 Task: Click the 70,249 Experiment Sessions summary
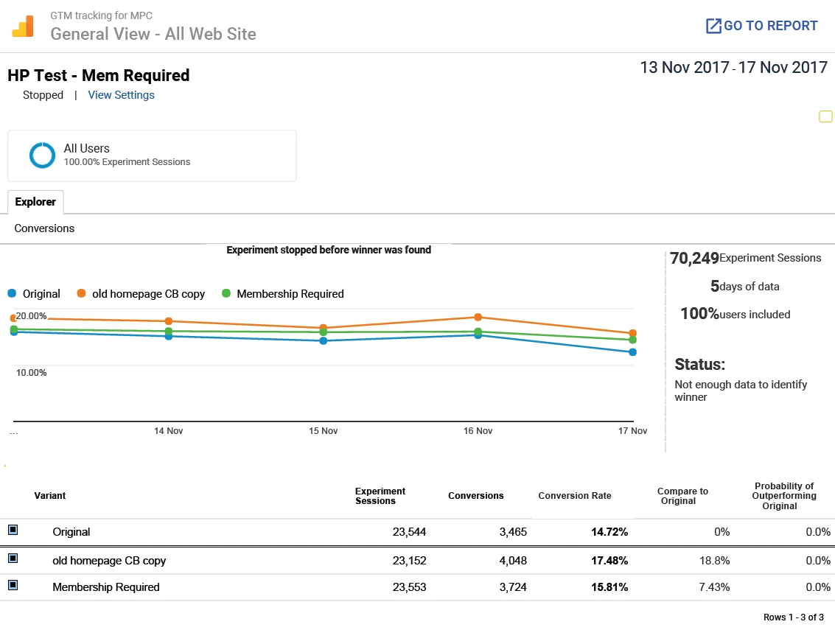(746, 258)
